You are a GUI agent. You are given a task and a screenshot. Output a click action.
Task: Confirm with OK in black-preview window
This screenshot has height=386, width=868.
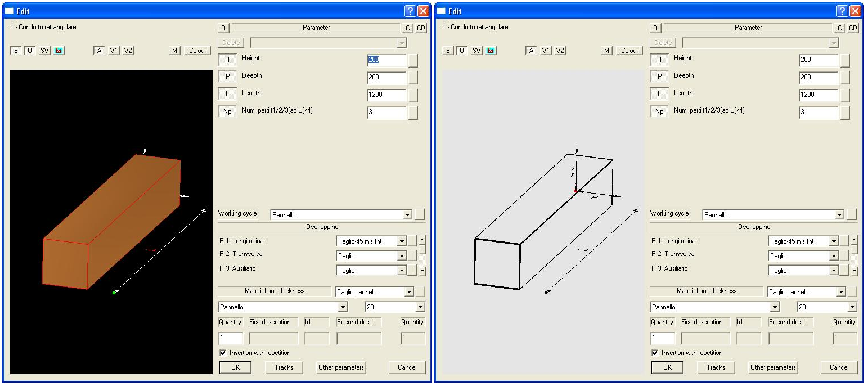[235, 367]
